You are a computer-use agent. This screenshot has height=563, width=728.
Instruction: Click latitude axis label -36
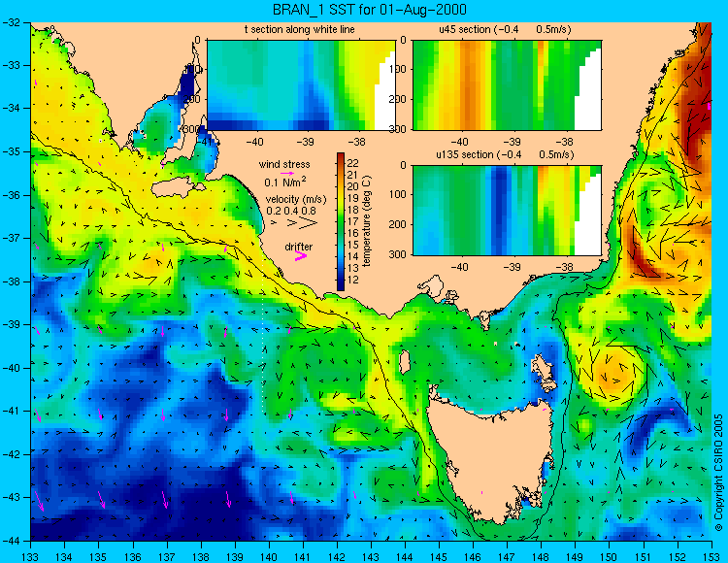(x=12, y=195)
